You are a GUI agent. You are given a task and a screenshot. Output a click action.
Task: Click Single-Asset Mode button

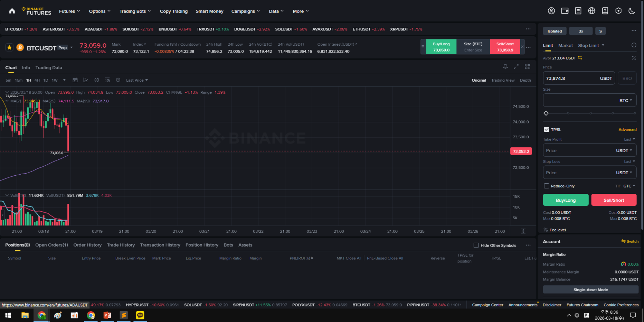pyautogui.click(x=590, y=289)
